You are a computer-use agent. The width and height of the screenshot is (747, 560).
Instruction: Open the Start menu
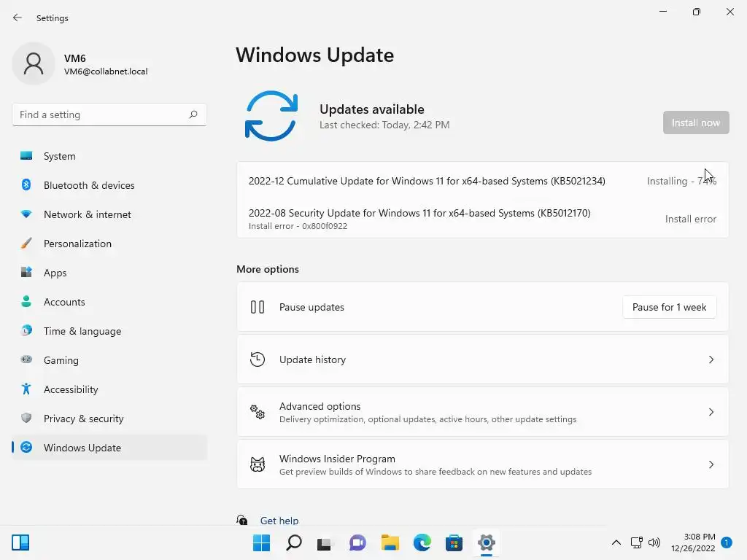point(262,542)
